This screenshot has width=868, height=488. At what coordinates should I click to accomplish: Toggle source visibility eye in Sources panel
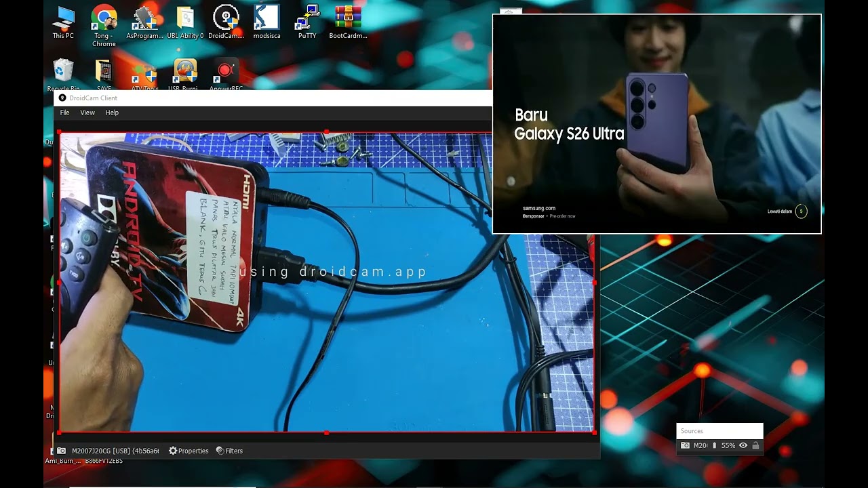(x=743, y=445)
